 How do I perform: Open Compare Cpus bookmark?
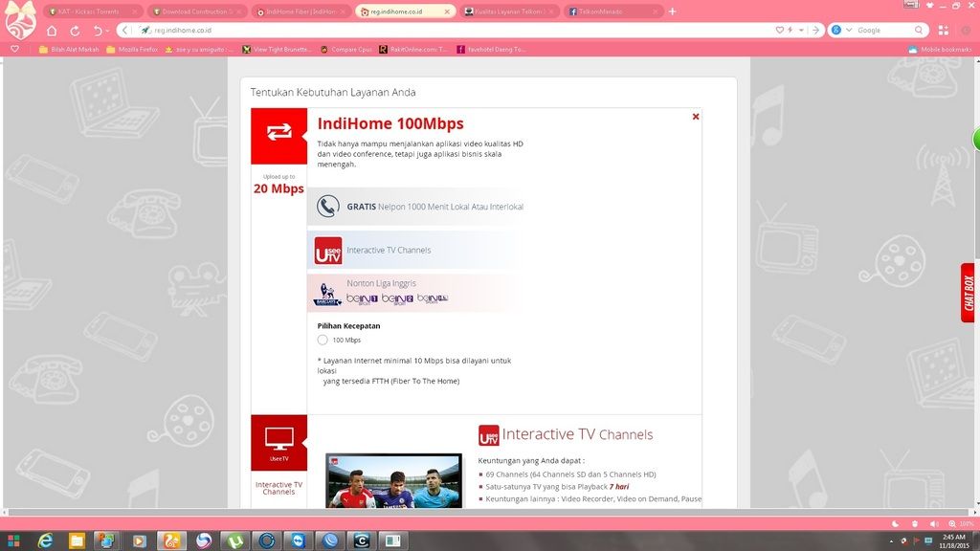[x=345, y=49]
